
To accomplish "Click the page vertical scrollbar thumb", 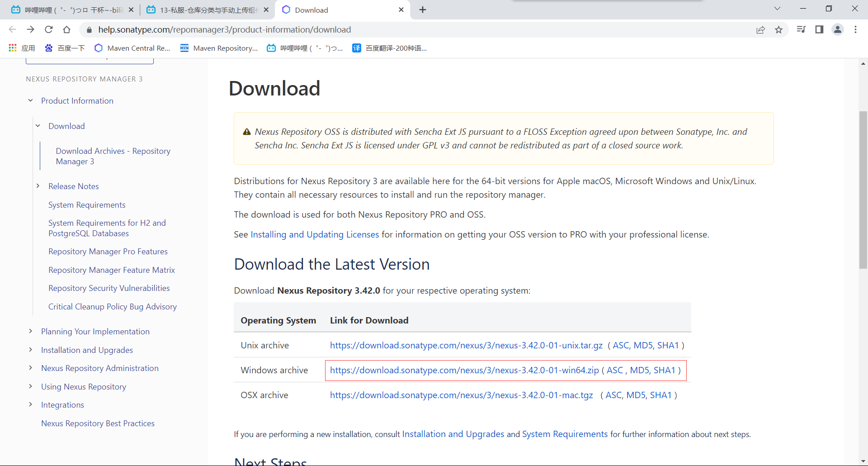I will tap(863, 190).
